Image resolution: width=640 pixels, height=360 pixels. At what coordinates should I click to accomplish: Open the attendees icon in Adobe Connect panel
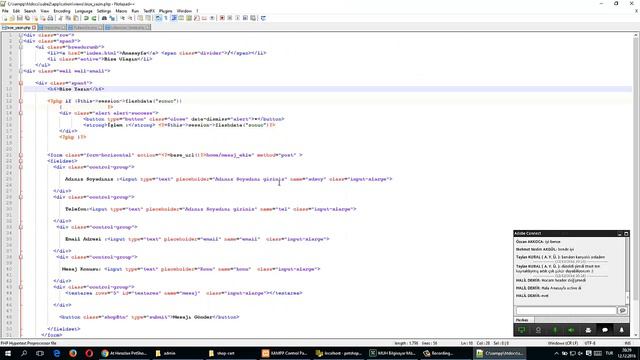(x=588, y=330)
